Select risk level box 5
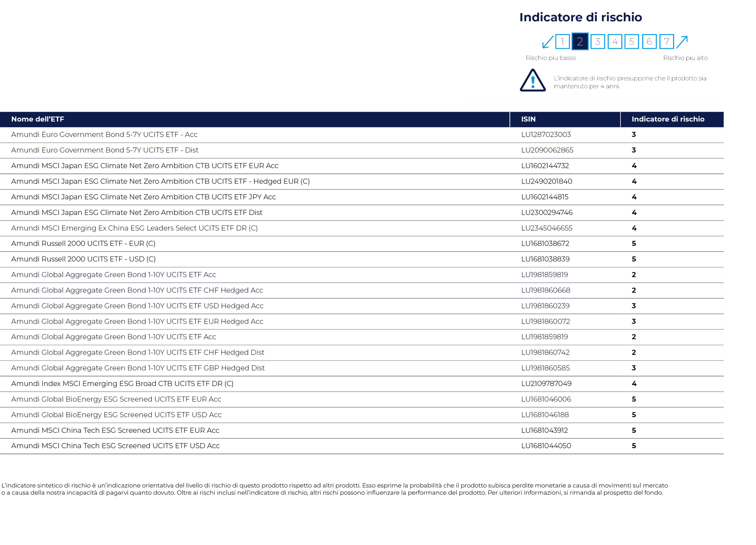 [x=632, y=42]
